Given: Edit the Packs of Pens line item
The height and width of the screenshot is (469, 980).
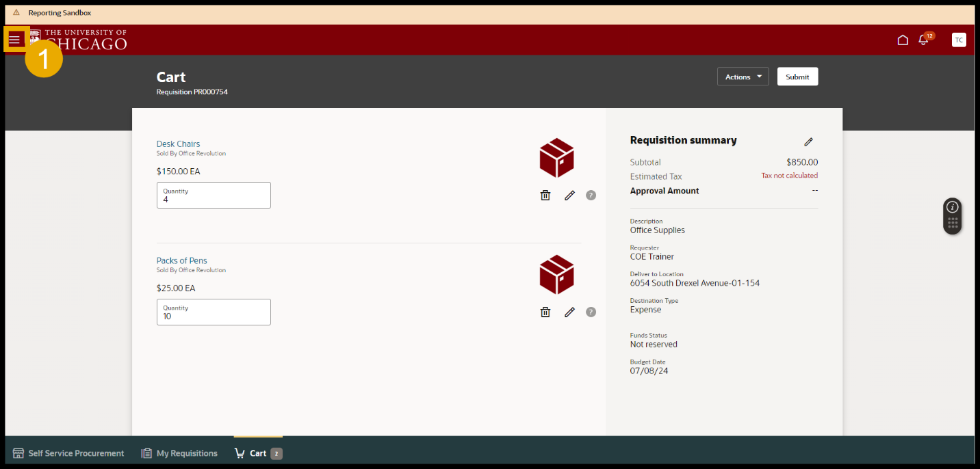Looking at the screenshot, I should tap(569, 312).
